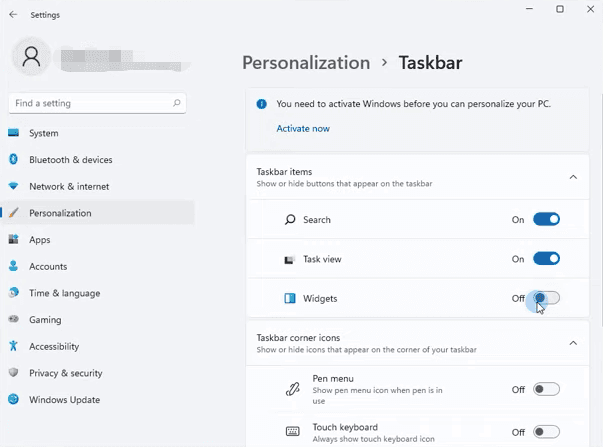Click the Activate now link
The image size is (603, 447).
pos(303,128)
